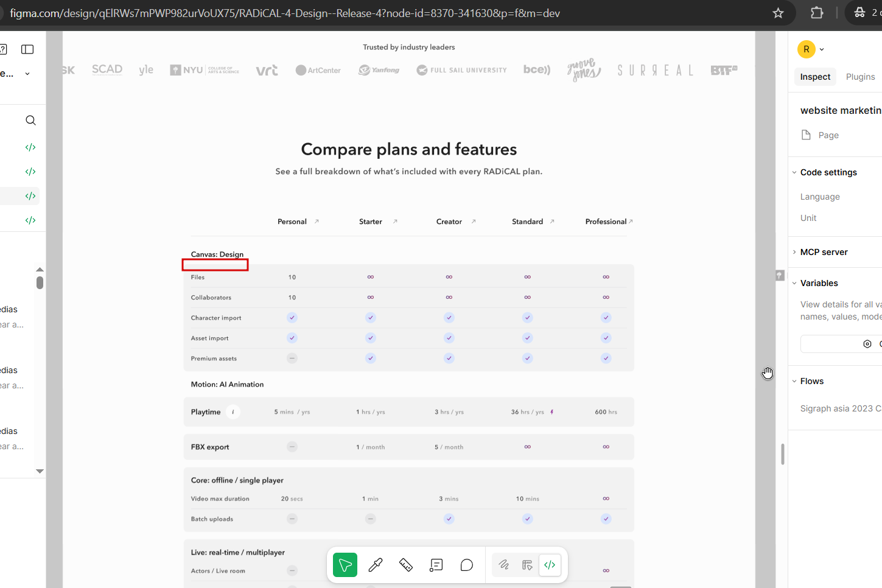Open the browser extensions puzzle icon

click(817, 13)
